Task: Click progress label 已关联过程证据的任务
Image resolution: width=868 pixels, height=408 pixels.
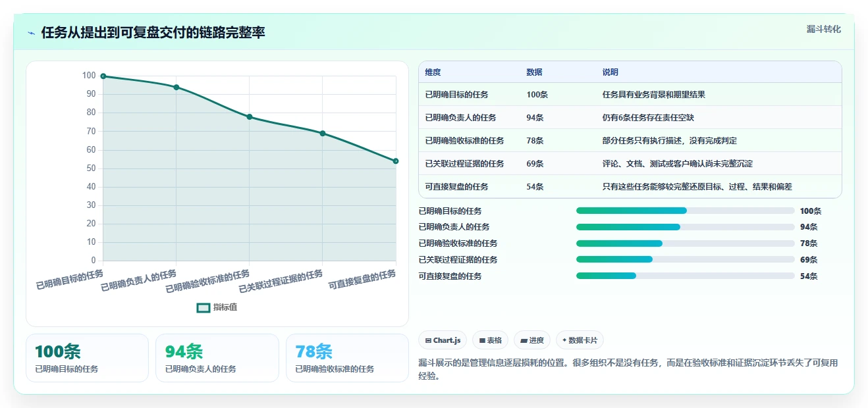Action: coord(458,260)
